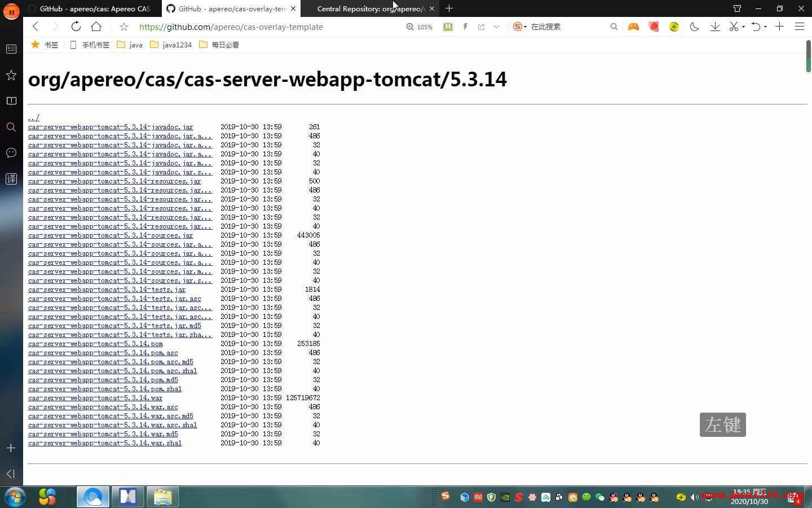The image size is (812, 508).
Task: Open the sidebar favorites star
Action: [11, 75]
